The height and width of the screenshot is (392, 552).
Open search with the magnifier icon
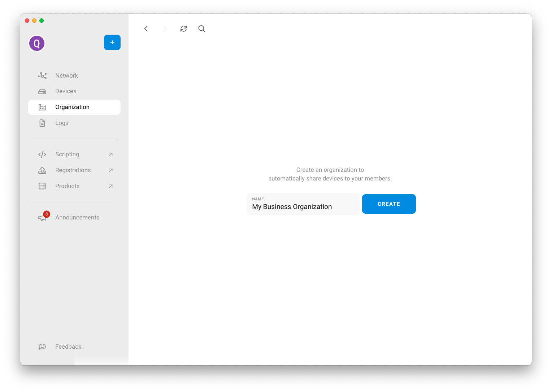pos(202,29)
